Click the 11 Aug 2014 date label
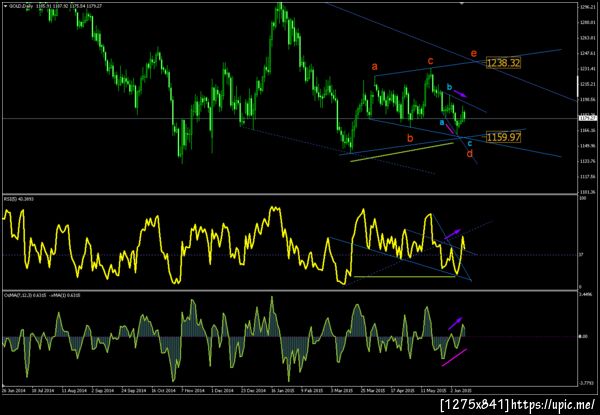Image resolution: width=600 pixels, height=415 pixels. (x=75, y=391)
